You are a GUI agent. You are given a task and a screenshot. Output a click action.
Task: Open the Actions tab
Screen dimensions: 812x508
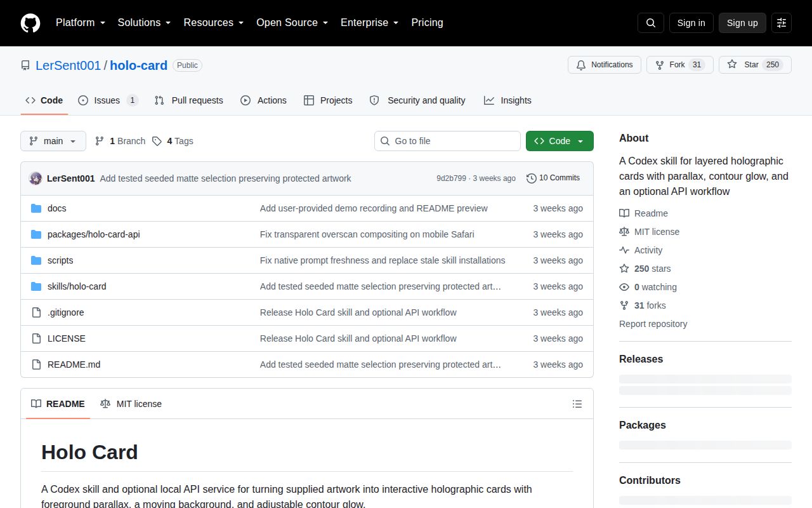264,100
